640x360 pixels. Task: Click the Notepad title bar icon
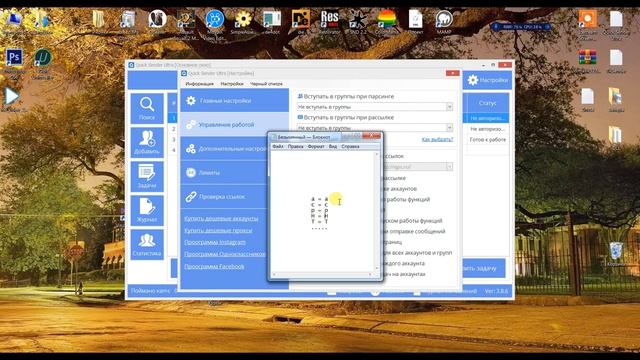[274, 137]
